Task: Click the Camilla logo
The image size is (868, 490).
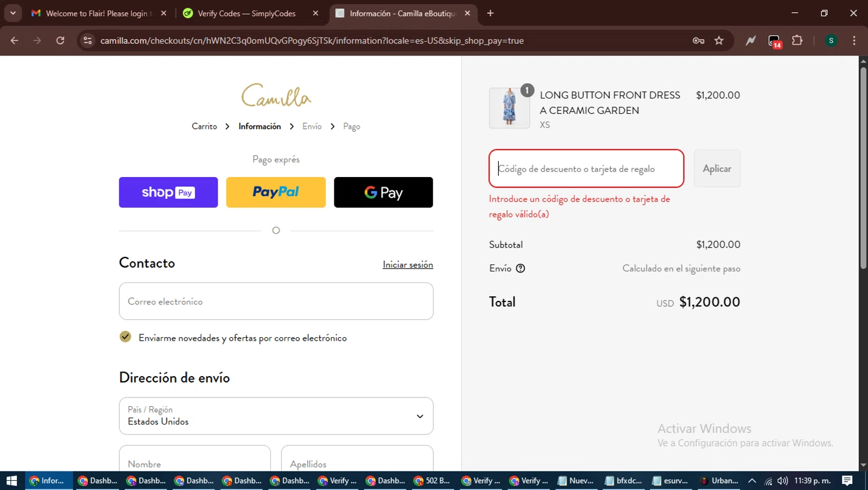Action: coord(276,96)
